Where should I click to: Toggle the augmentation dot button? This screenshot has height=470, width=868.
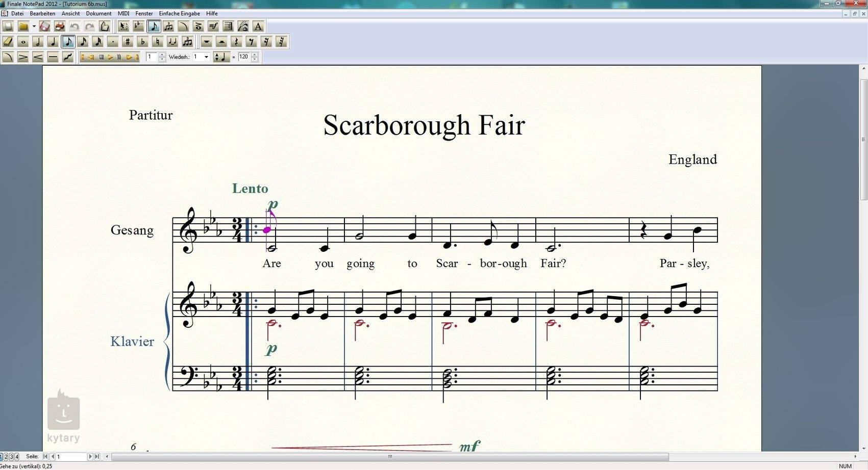point(113,42)
